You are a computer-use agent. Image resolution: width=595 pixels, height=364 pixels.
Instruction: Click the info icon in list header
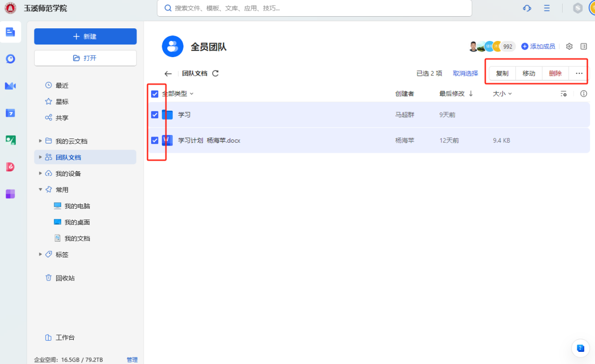pyautogui.click(x=584, y=94)
